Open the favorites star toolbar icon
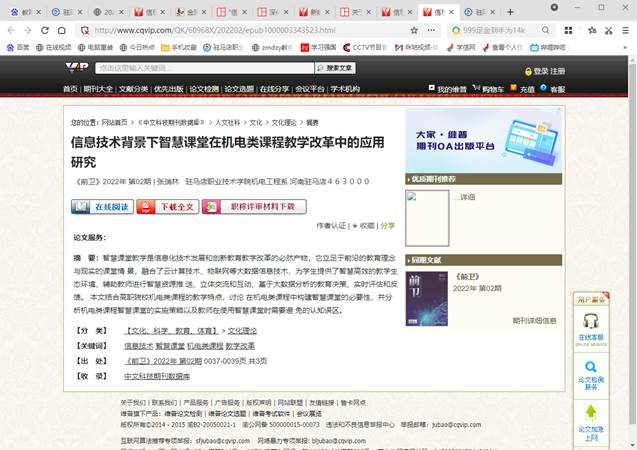The height and width of the screenshot is (450, 637). pos(592,30)
